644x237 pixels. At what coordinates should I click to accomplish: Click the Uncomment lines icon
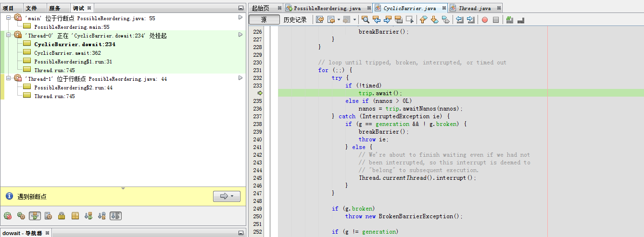(520, 20)
